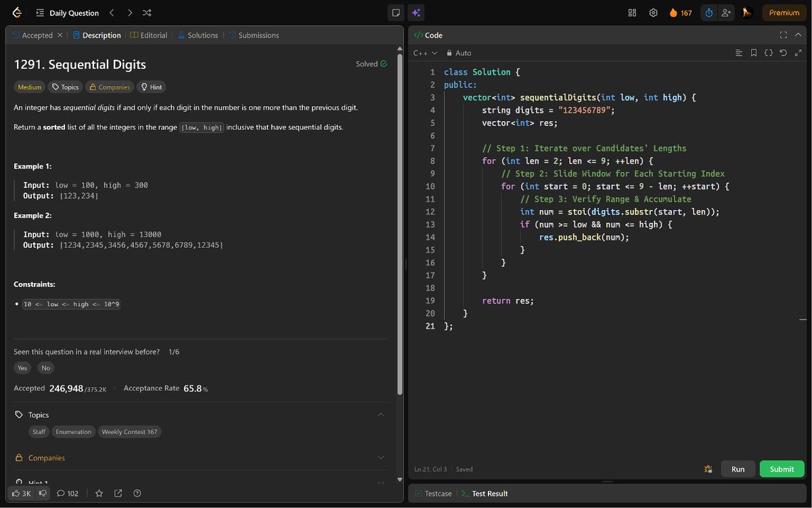Click the invite user icon

point(727,13)
